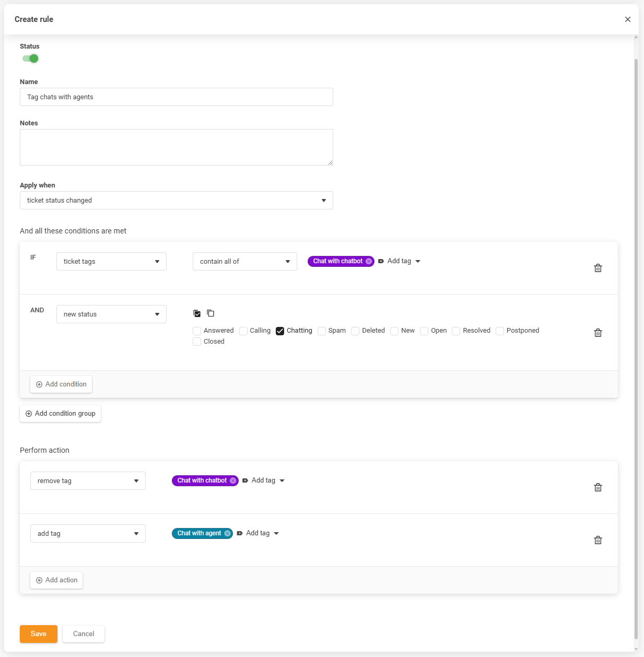644x657 pixels.
Task: Click Add condition group button
Action: click(x=60, y=414)
